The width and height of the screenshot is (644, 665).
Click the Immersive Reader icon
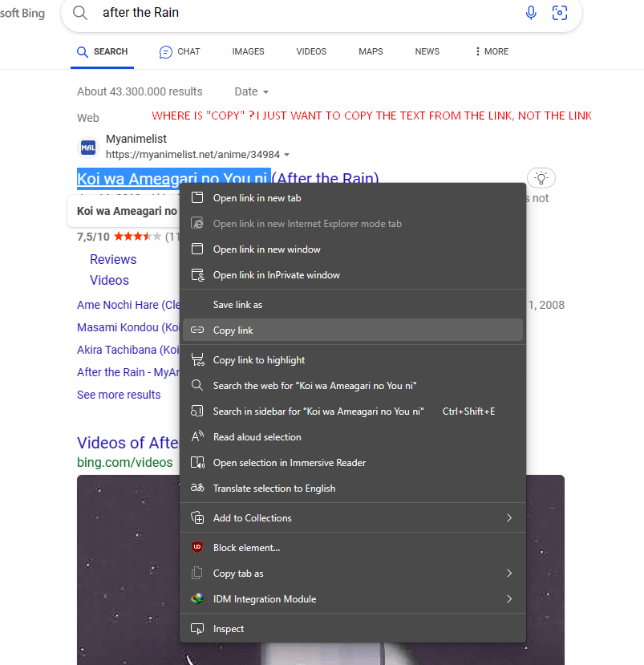(197, 462)
